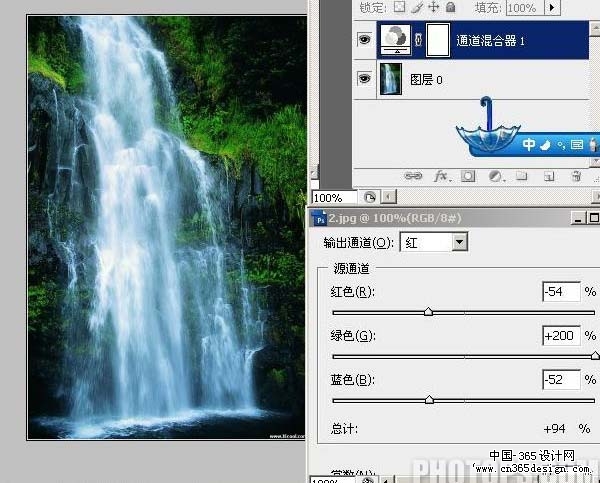This screenshot has height=483, width=600.
Task: Toggle lock all padlock icon
Action: point(451,7)
